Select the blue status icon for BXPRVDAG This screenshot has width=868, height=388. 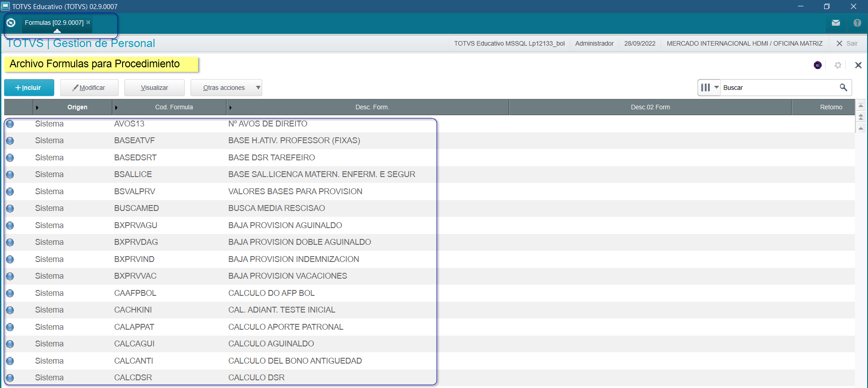[10, 242]
